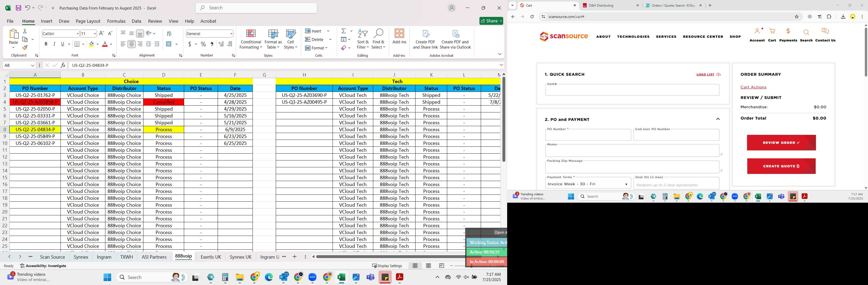Image resolution: width=868 pixels, height=285 pixels.
Task: Open Conditional Formatting menu
Action: (251, 39)
